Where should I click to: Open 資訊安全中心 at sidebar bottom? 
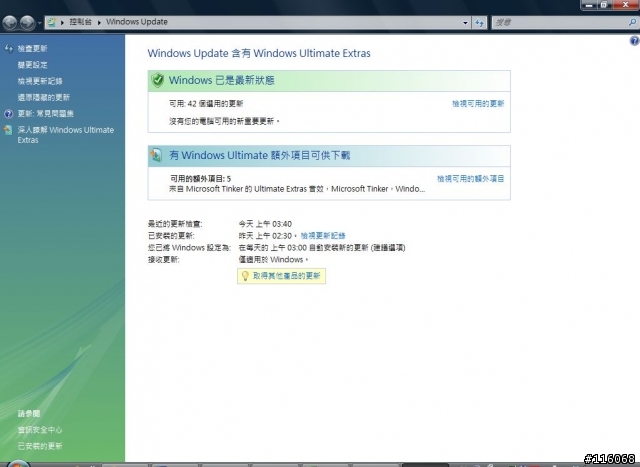pyautogui.click(x=40, y=430)
